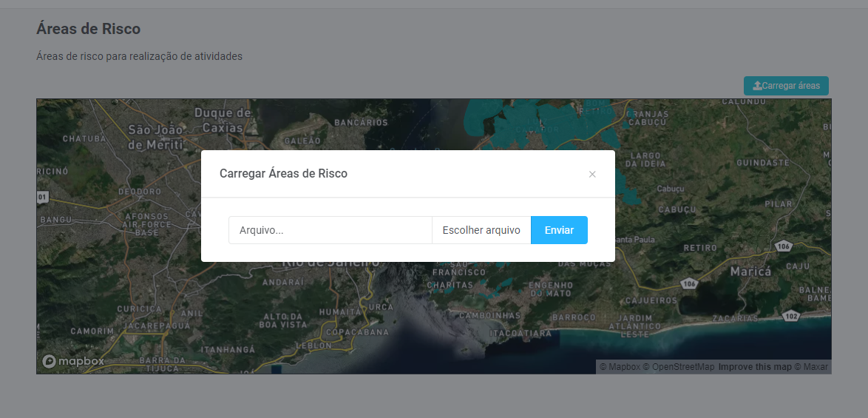Click the São João de Meriti label

tap(155, 137)
